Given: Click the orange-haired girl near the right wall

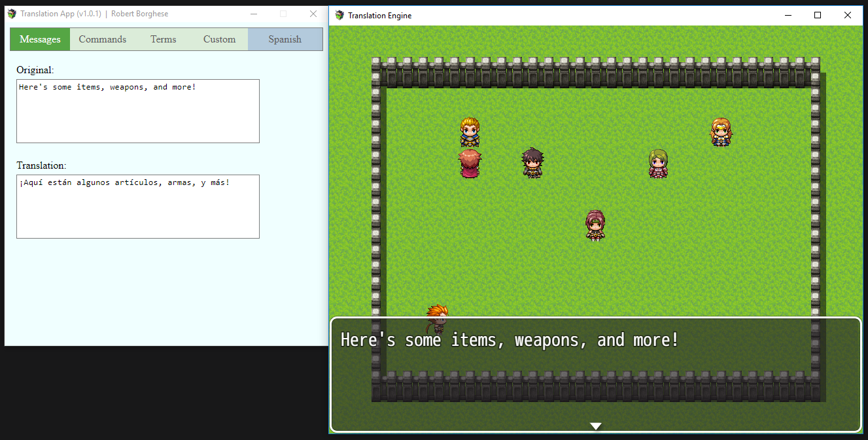Looking at the screenshot, I should 721,131.
